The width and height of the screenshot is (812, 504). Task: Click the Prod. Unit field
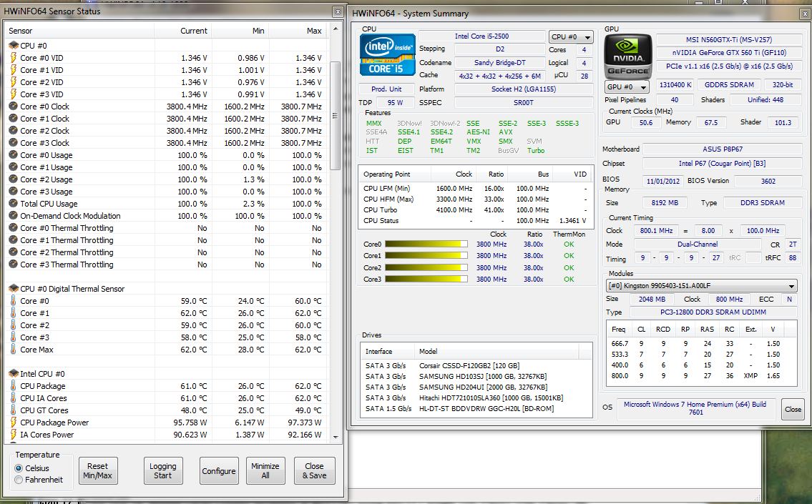point(386,89)
